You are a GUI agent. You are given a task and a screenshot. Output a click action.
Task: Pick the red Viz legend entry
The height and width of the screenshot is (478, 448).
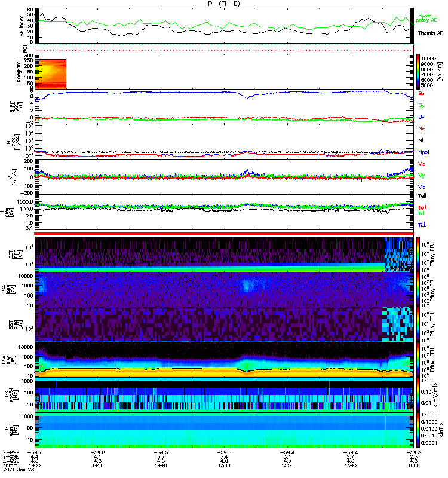(422, 164)
